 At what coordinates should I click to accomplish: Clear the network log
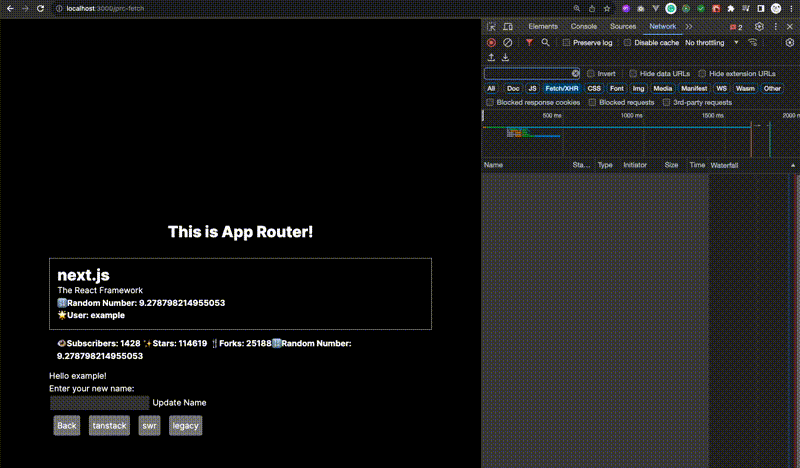tap(508, 43)
